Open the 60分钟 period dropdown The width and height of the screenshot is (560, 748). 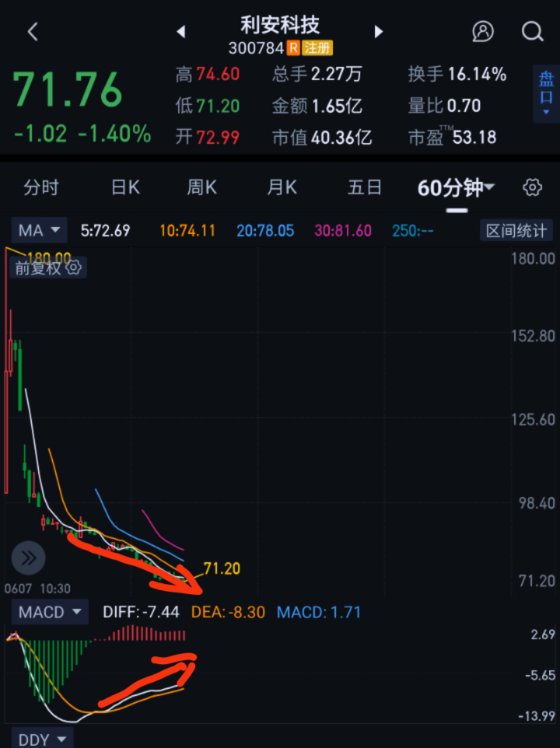click(456, 188)
